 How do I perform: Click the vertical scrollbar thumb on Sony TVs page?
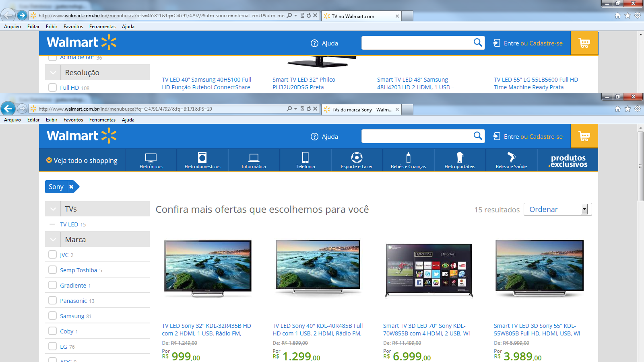pyautogui.click(x=640, y=166)
